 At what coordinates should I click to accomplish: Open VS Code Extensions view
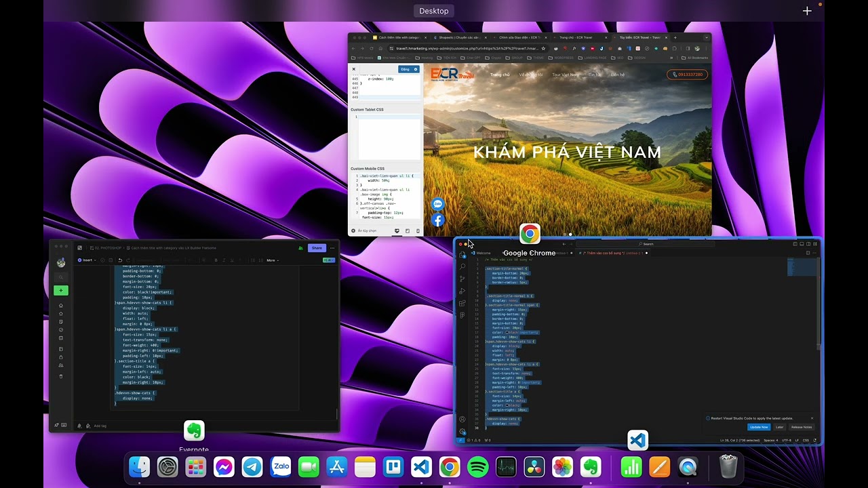click(462, 303)
